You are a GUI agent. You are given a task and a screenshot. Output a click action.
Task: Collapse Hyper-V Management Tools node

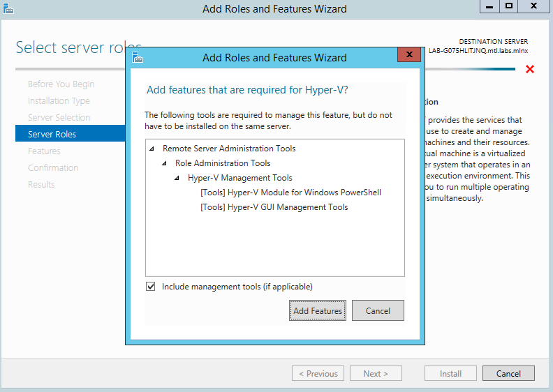[177, 178]
